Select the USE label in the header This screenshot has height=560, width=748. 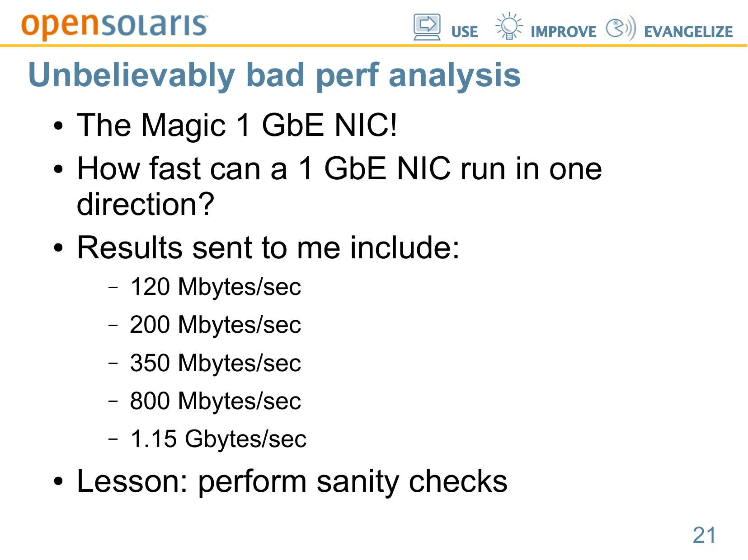[x=464, y=32]
